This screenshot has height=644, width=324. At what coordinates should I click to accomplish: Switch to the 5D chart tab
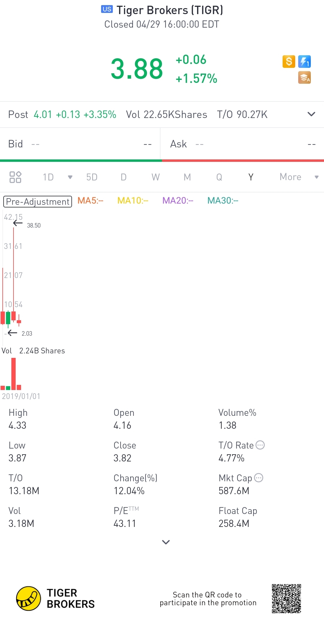92,177
